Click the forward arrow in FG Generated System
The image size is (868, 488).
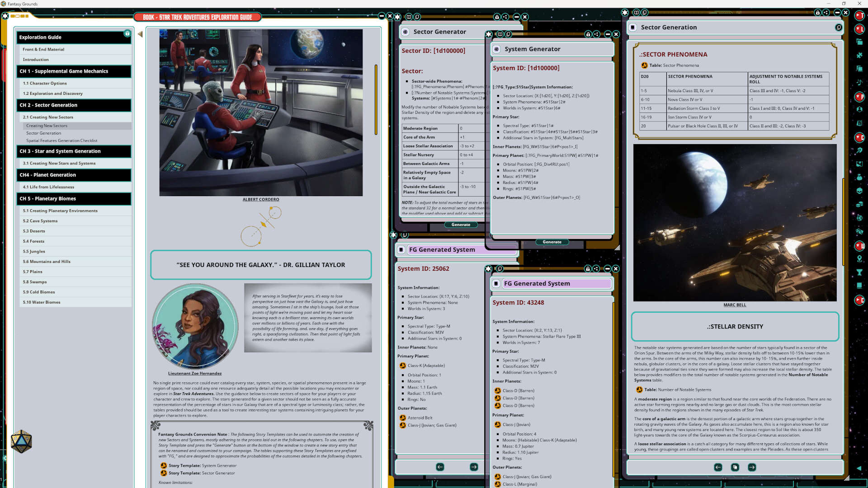point(473,467)
